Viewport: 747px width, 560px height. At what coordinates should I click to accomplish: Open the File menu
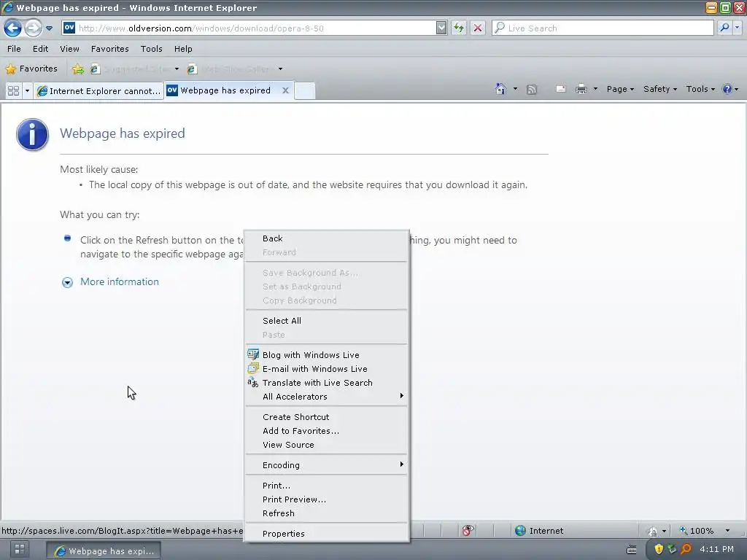pyautogui.click(x=14, y=49)
